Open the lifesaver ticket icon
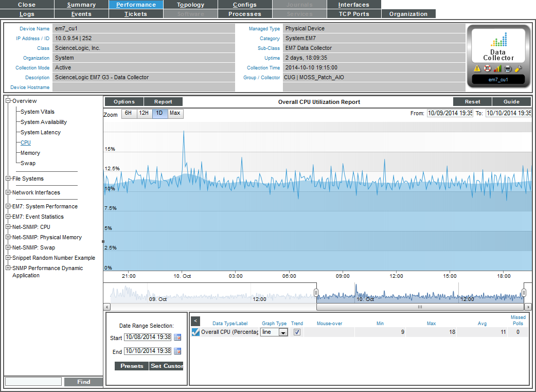This screenshot has height=392, width=536. click(x=487, y=68)
